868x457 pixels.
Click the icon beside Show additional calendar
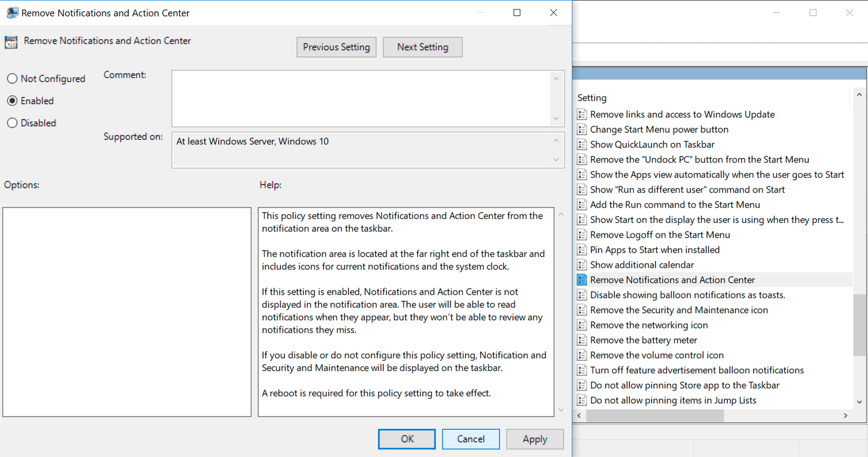582,265
